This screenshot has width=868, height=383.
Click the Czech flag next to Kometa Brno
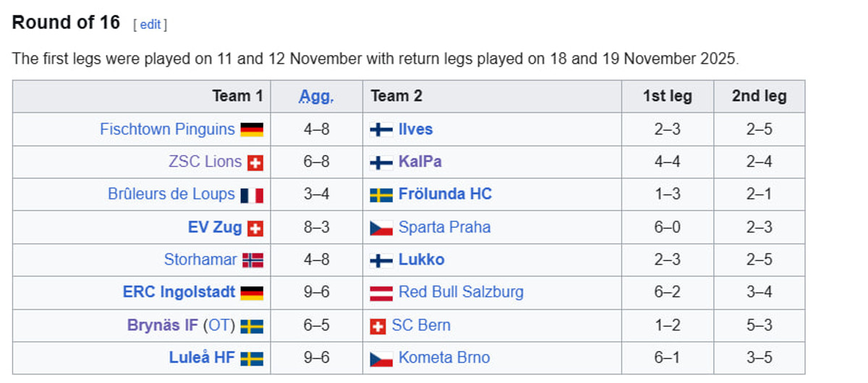pyautogui.click(x=381, y=358)
